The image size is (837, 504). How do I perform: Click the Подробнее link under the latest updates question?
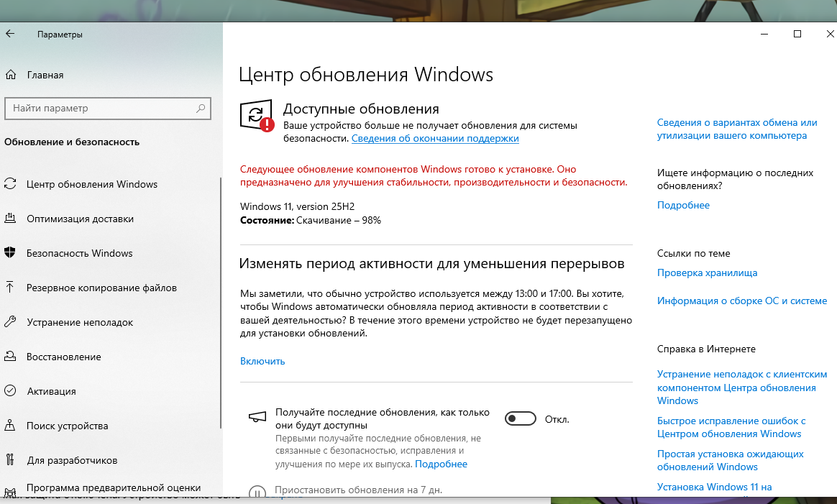[x=683, y=206]
